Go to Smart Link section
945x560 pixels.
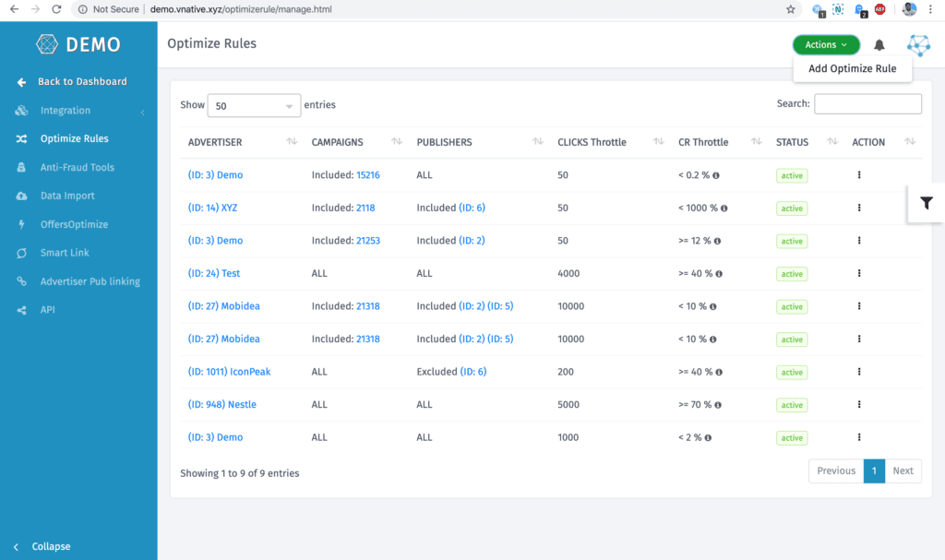pos(65,253)
